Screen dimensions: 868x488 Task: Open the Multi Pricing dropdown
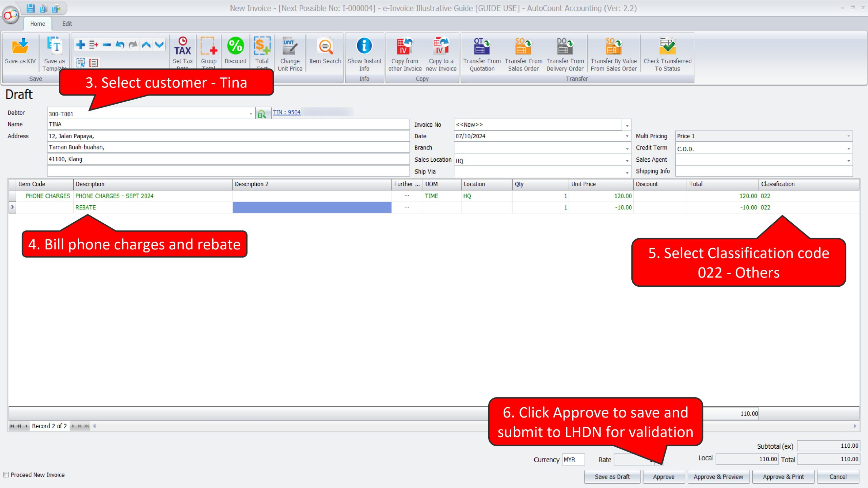pos(848,136)
